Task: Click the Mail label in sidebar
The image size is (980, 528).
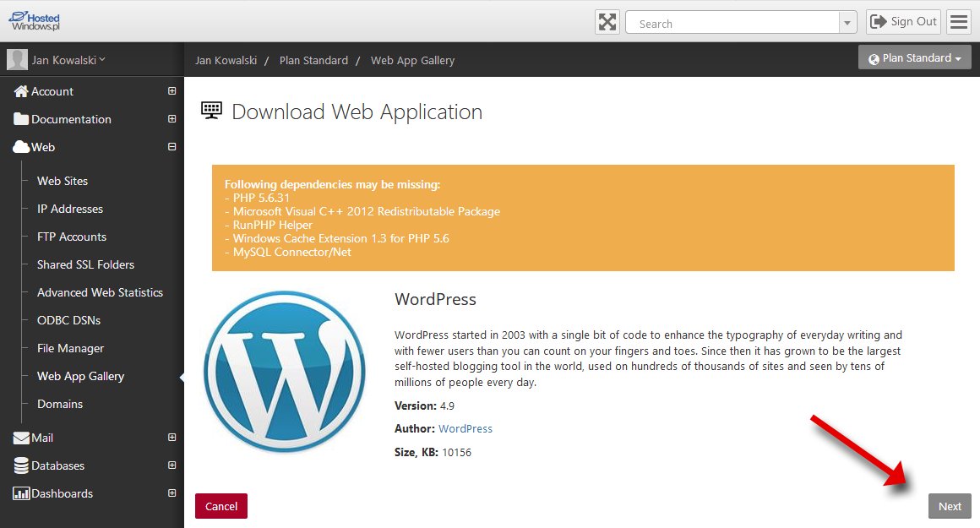Action: tap(42, 438)
